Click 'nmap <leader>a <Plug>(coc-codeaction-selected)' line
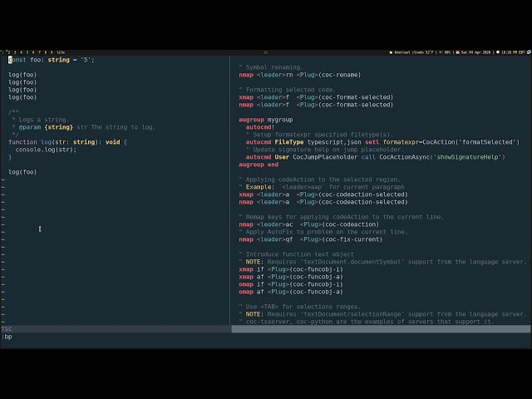Image resolution: width=532 pixels, height=399 pixels. point(323,202)
